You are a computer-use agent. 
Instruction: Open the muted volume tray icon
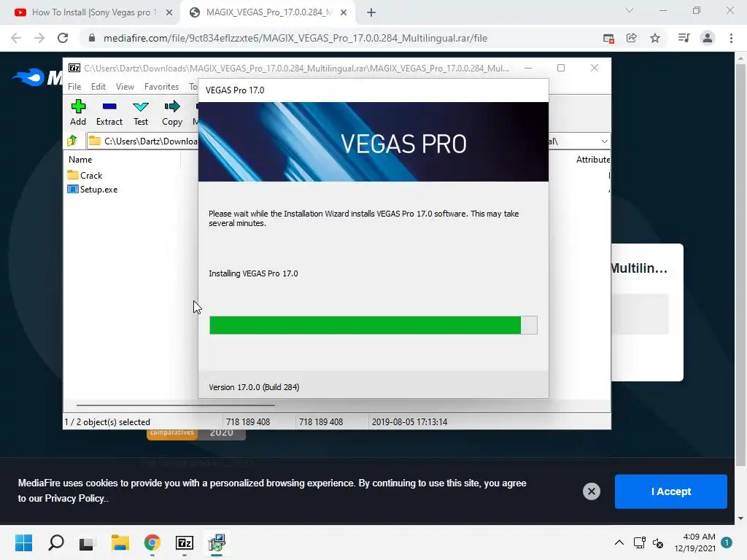[x=658, y=542]
